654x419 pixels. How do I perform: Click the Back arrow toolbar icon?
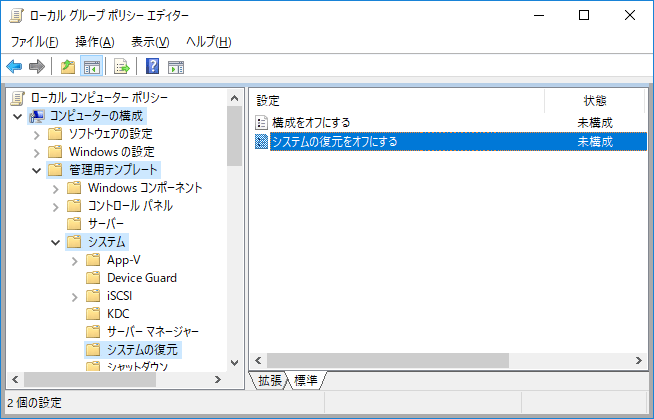(14, 66)
